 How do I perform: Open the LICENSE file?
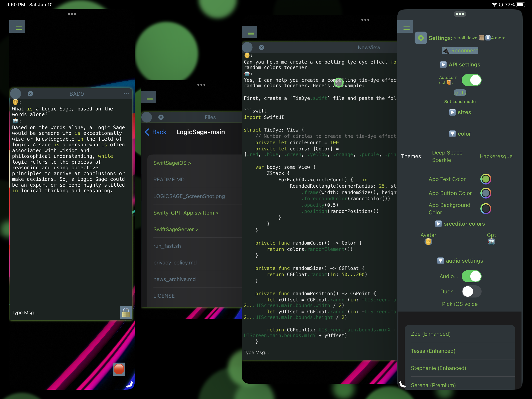[x=164, y=296]
